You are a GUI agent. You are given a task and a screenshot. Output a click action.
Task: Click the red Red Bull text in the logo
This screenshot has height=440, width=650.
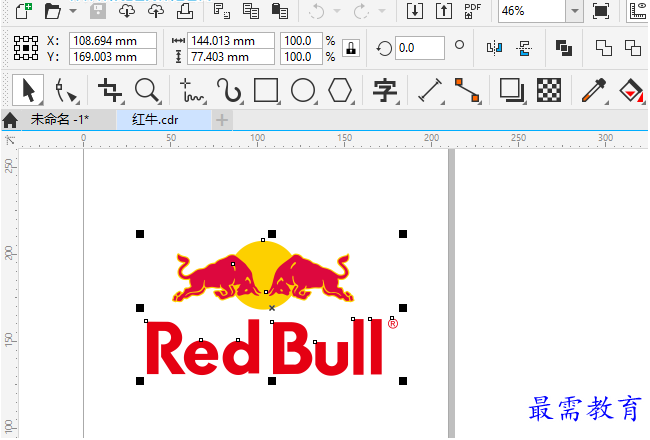(264, 348)
